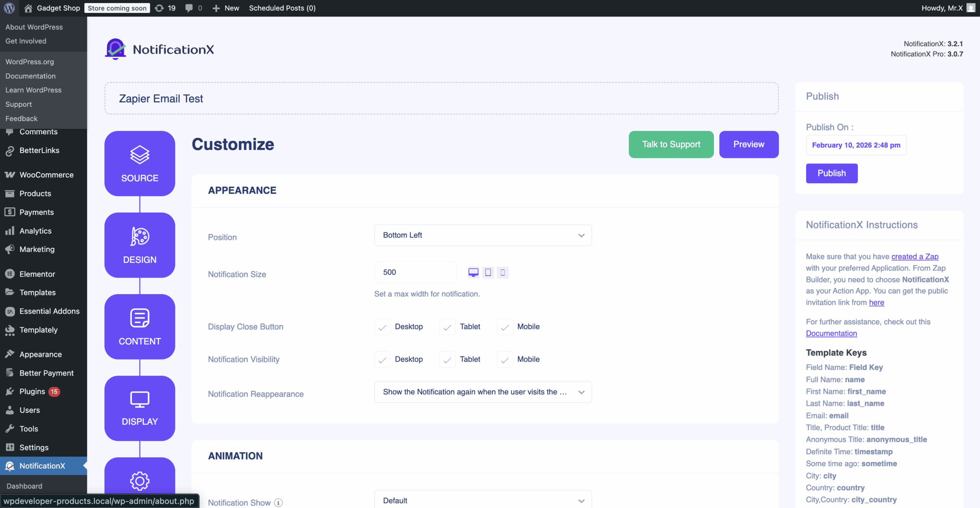
Task: Expand the Notification Reappearance dropdown
Action: 483,392
